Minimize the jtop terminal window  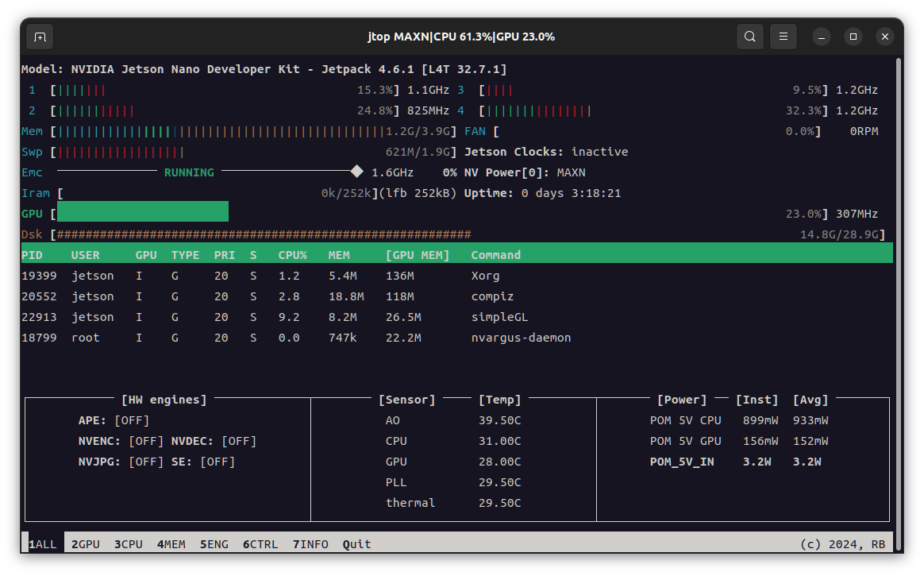tap(822, 37)
